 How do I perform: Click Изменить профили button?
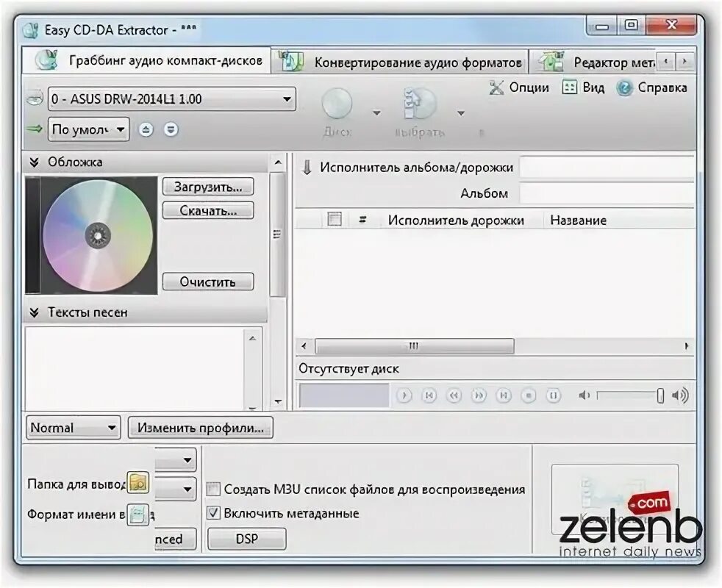pyautogui.click(x=200, y=428)
